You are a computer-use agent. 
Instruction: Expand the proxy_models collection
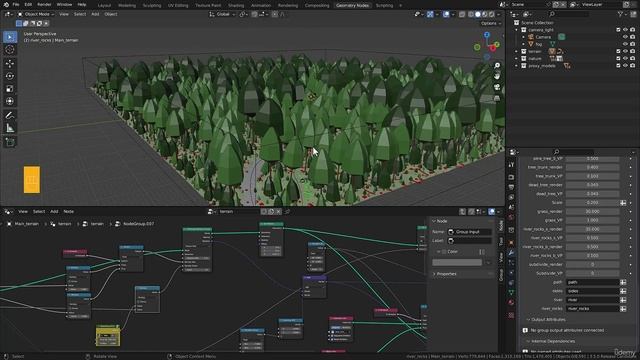click(516, 66)
